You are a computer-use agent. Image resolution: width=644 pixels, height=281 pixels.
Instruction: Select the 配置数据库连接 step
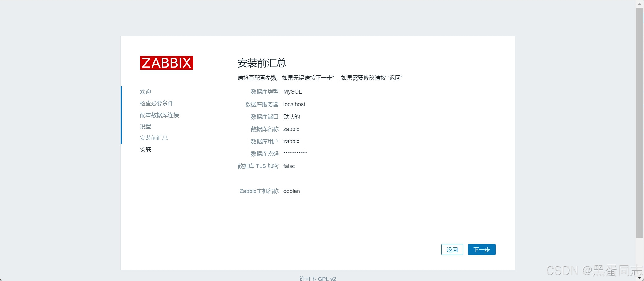(159, 115)
